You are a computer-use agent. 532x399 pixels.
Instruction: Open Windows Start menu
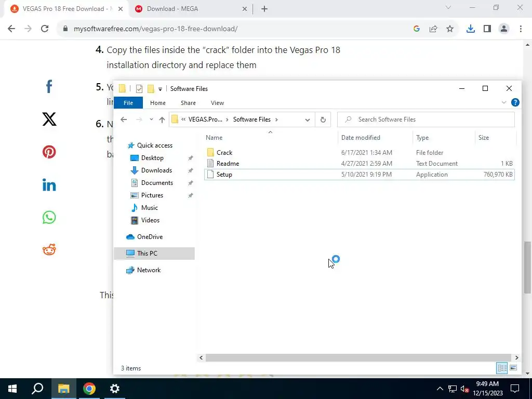(12, 389)
